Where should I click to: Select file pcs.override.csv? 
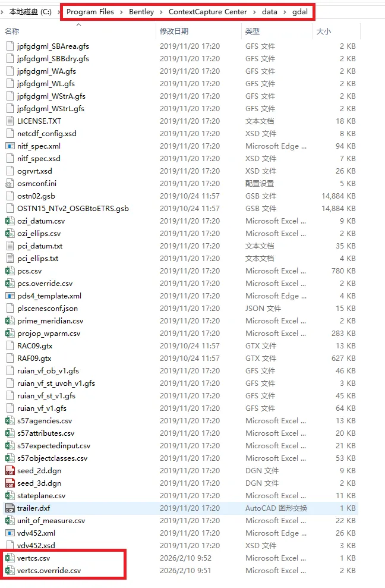(45, 284)
